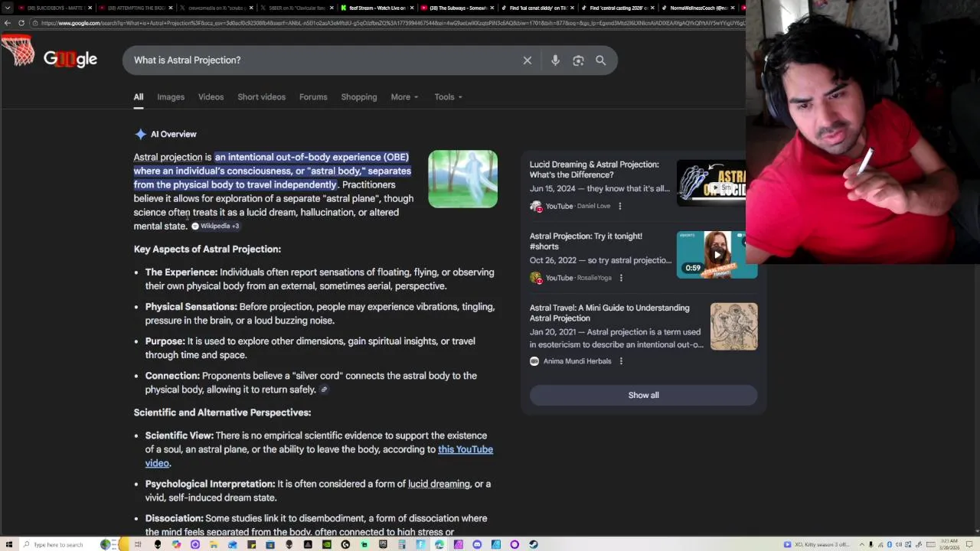Viewport: 980px width, 551px height.
Task: Switch to the Shopping tab
Action: 359,97
